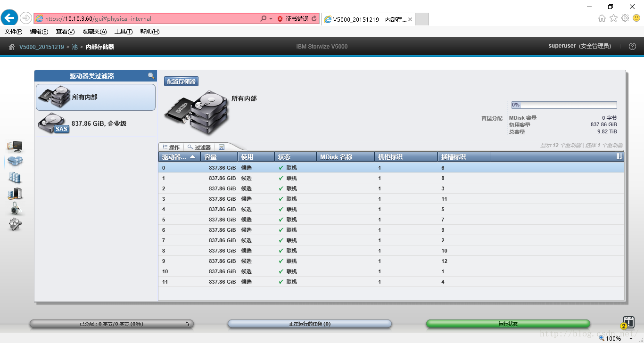644x343 pixels.
Task: Open a new browser tab
Action: click(422, 19)
